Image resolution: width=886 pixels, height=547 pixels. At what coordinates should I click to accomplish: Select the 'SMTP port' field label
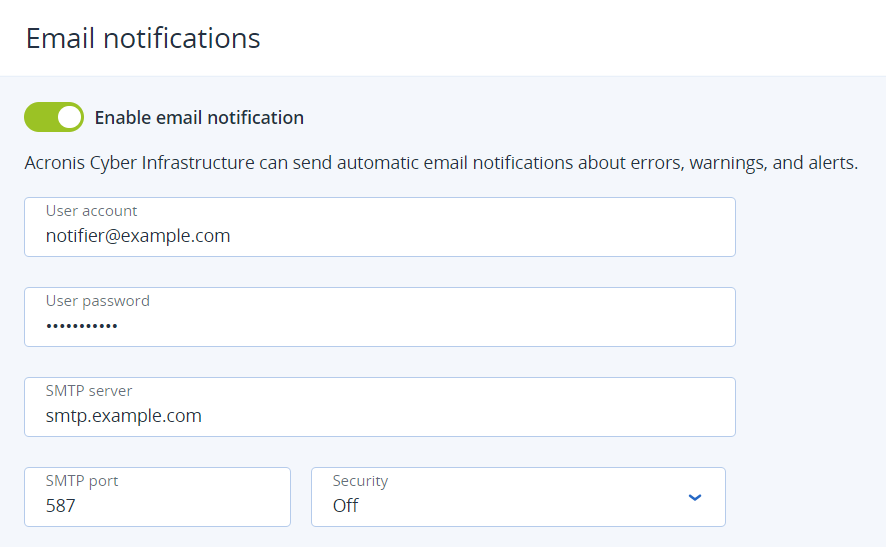click(x=82, y=481)
